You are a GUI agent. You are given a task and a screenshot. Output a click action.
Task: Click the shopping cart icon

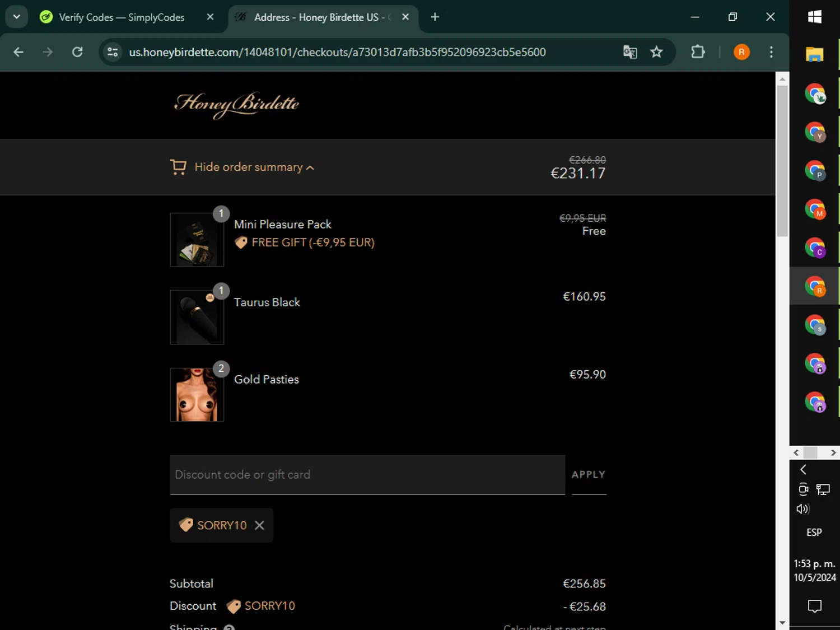coord(178,167)
